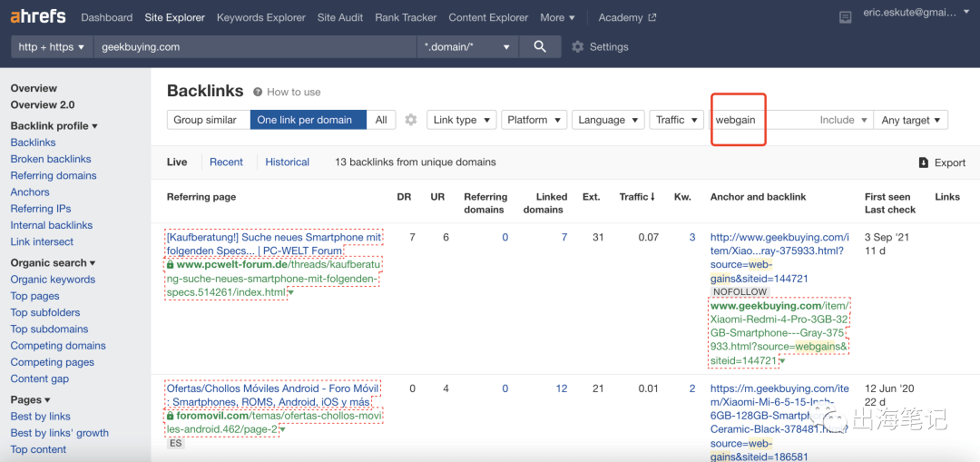This screenshot has width=980, height=462.
Task: Open the *.domain/* mode dropdown
Action: pyautogui.click(x=467, y=47)
